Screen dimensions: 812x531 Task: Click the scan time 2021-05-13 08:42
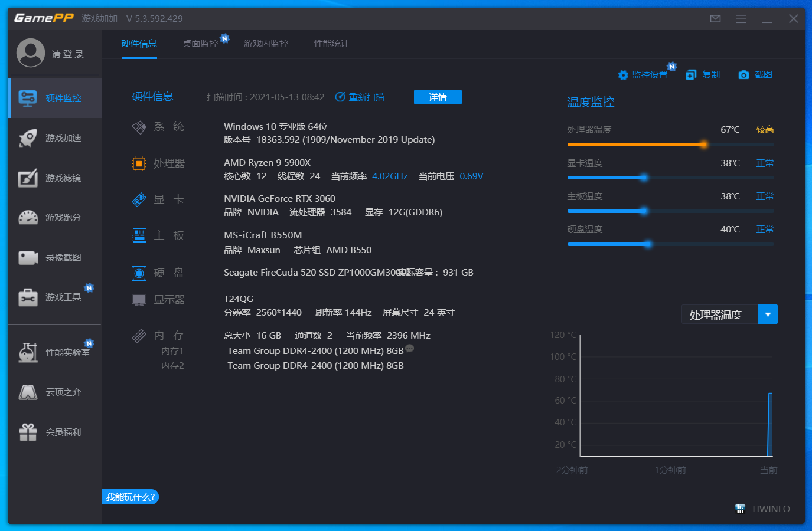coord(287,97)
